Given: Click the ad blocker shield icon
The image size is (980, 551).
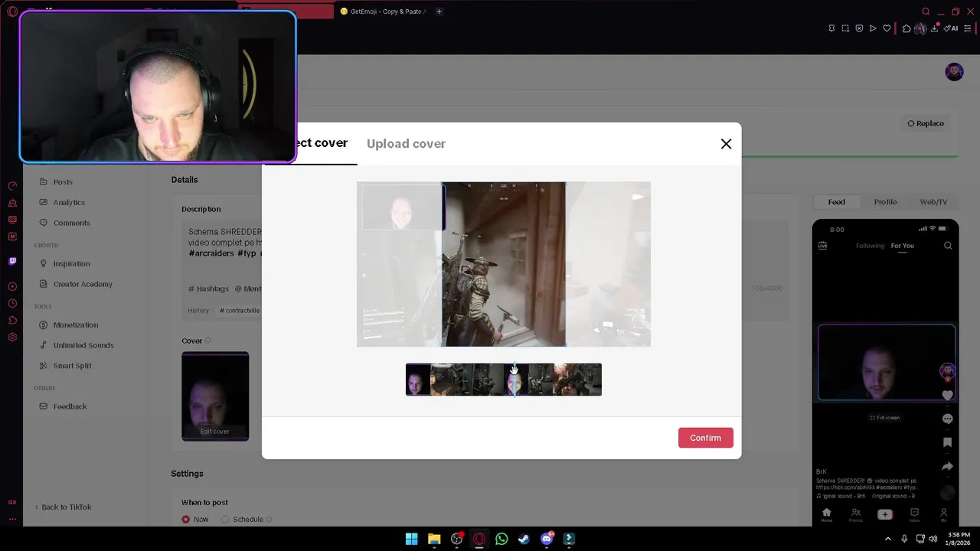Looking at the screenshot, I should coord(859,28).
